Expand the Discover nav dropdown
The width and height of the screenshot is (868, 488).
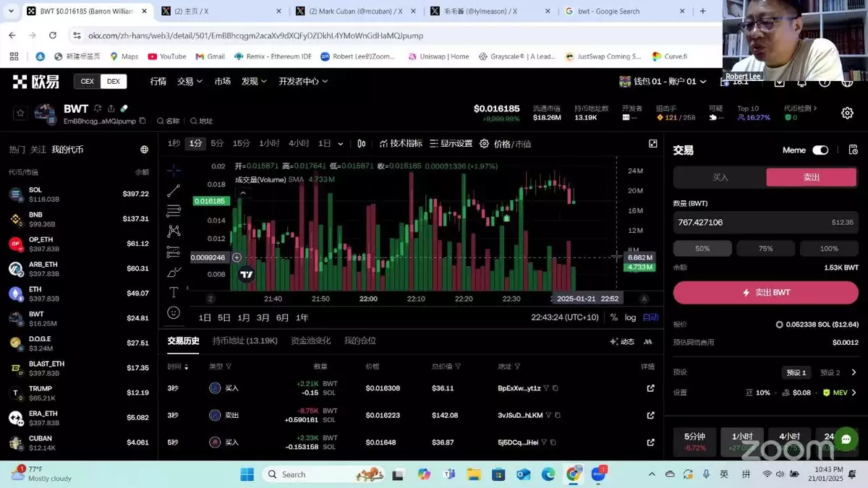coord(254,82)
